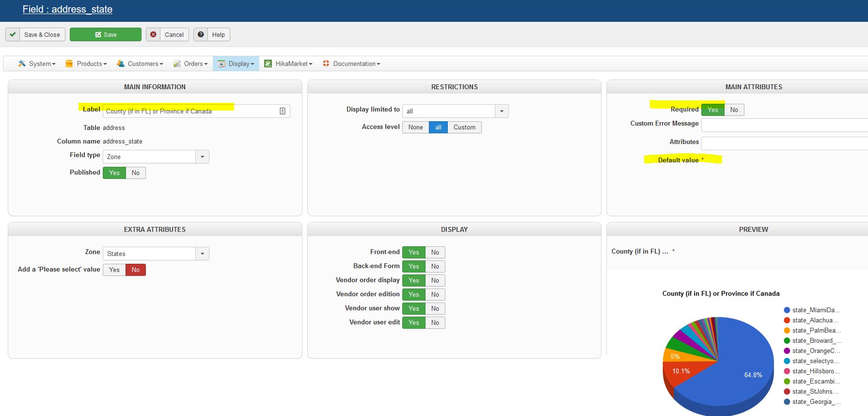Screen dimensions: 868x416
Task: Open the Display menu
Action: tap(236, 64)
